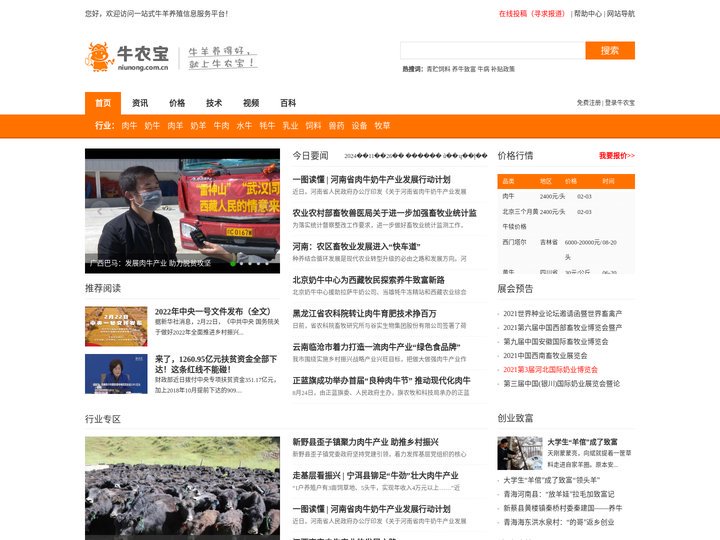Image resolution: width=720 pixels, height=540 pixels.
Task: Select the 牧草 industry category
Action: tap(382, 125)
